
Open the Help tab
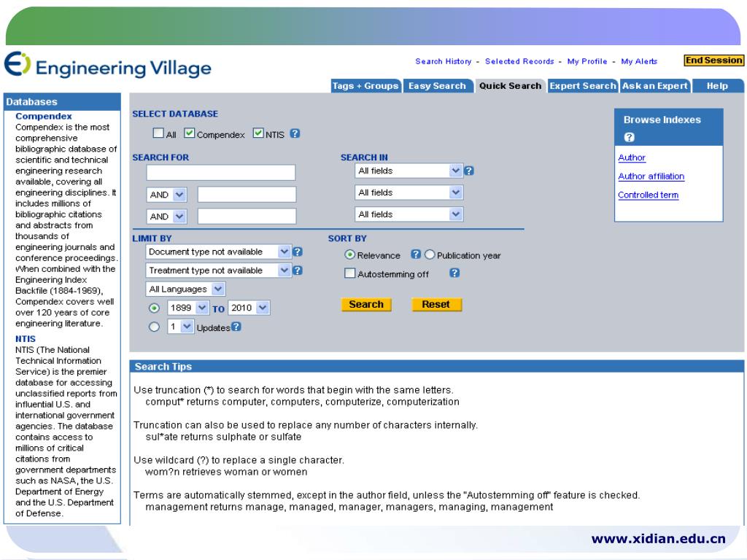(718, 86)
